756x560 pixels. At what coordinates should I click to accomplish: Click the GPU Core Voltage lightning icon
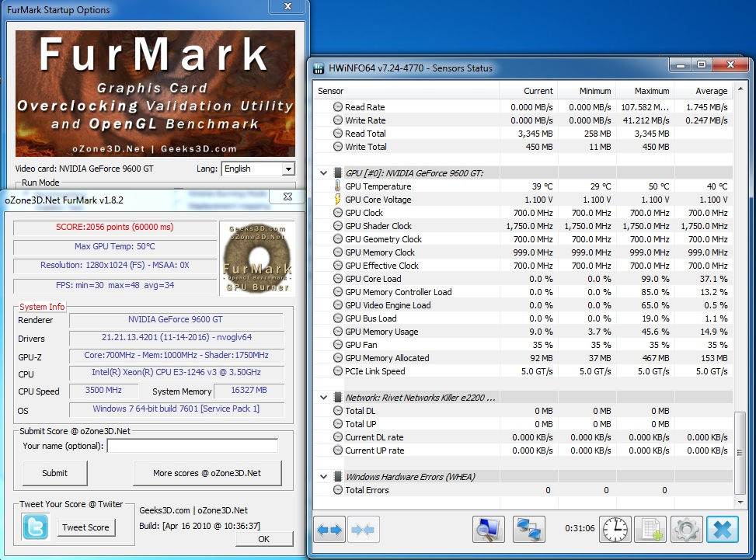click(337, 199)
